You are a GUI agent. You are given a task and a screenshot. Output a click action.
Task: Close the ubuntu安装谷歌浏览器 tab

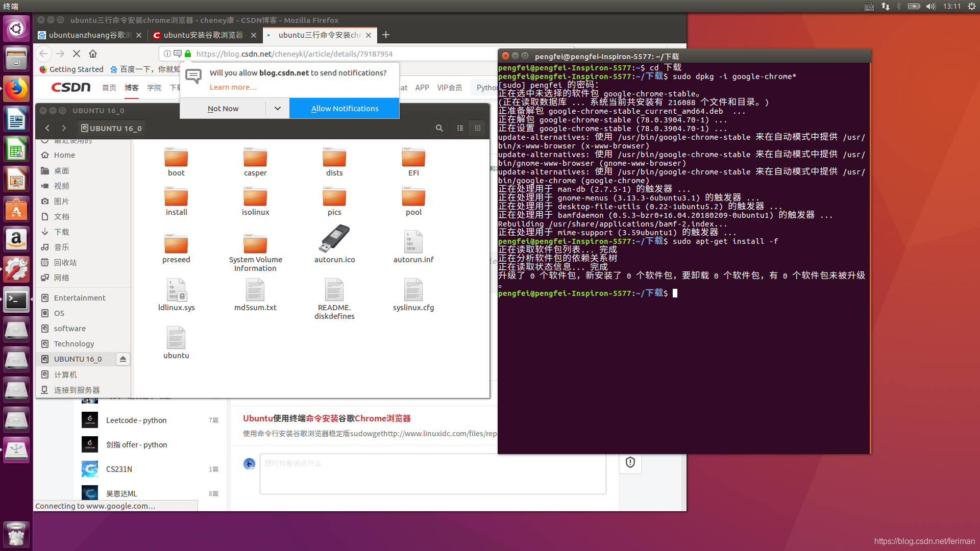[254, 35]
